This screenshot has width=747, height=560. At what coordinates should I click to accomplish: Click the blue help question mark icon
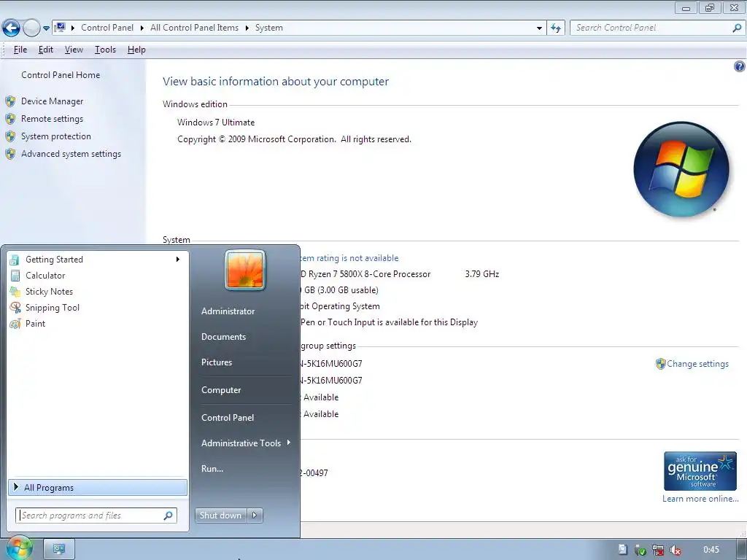pyautogui.click(x=740, y=66)
